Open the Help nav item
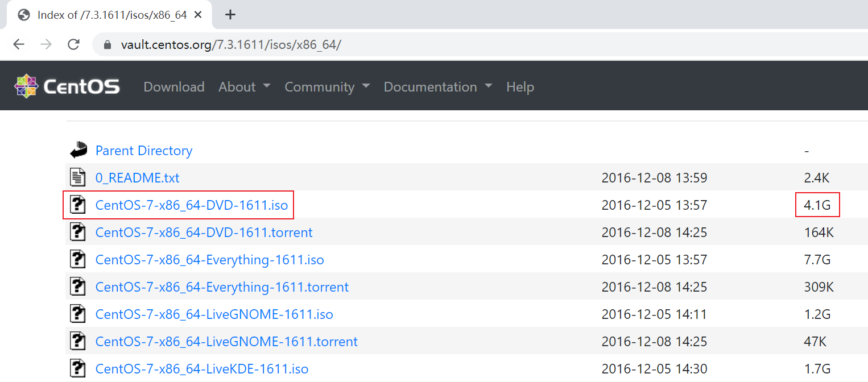The width and height of the screenshot is (868, 382). pyautogui.click(x=520, y=87)
